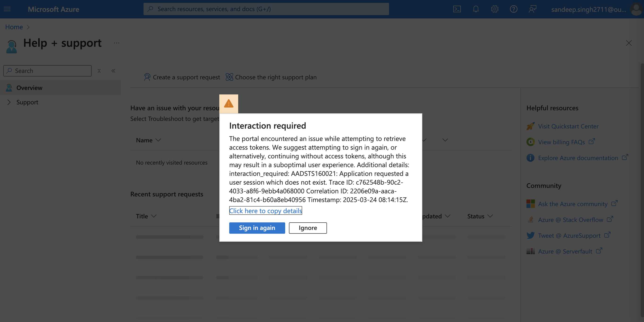The width and height of the screenshot is (644, 322).
Task: Click the Microsoft Azure logo text
Action: [x=54, y=9]
